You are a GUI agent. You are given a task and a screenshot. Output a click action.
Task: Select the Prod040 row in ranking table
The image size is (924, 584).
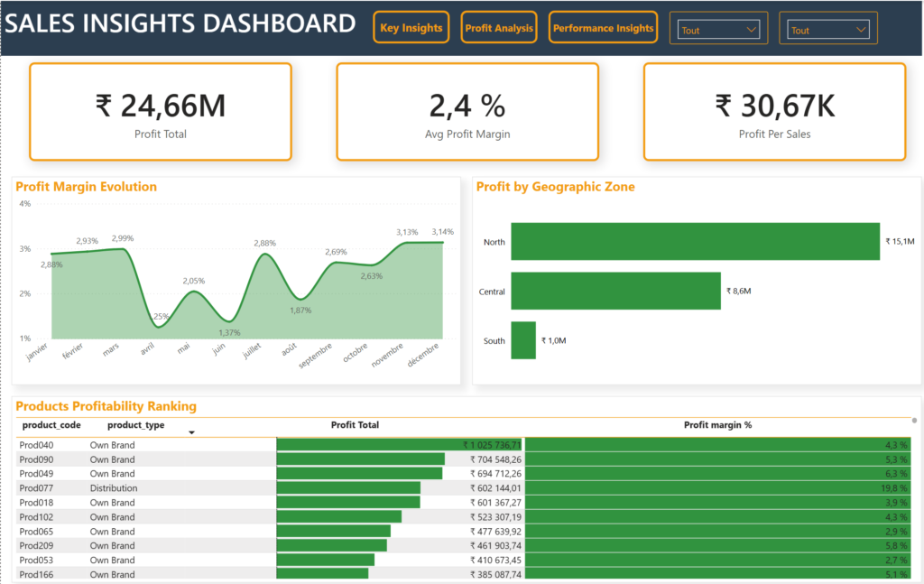[x=37, y=445]
